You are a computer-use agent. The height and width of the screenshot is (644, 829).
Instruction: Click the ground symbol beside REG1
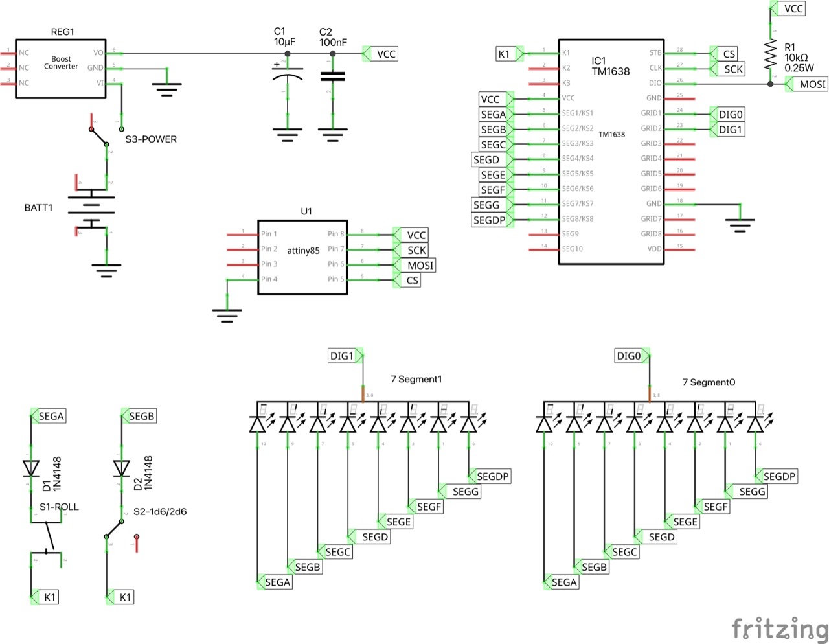(167, 89)
